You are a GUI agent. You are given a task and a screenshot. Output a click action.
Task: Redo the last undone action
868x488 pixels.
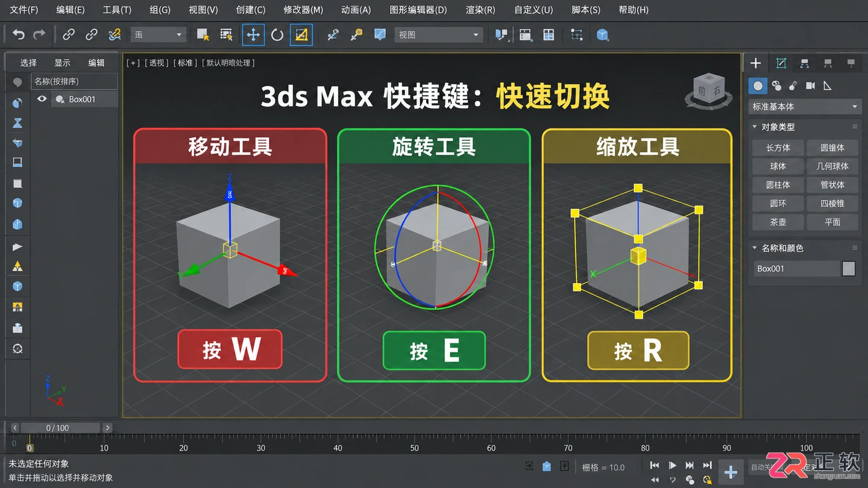click(x=39, y=35)
